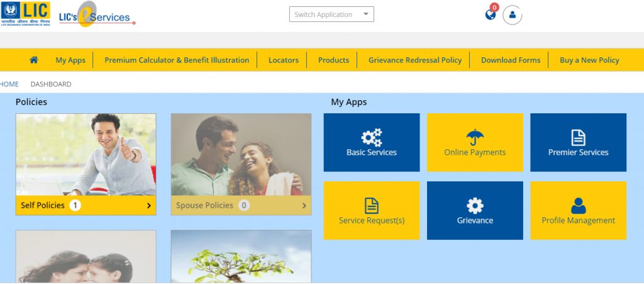This screenshot has height=284, width=644.
Task: Open the Profile Management label
Action: point(579,220)
